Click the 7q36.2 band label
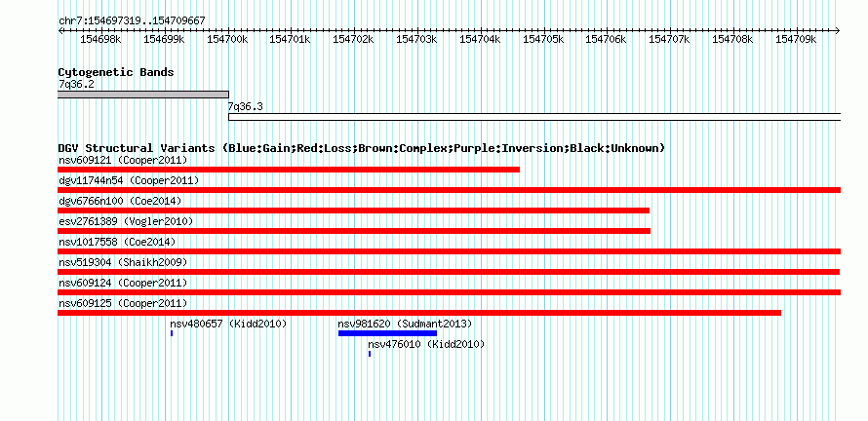This screenshot has width=868, height=421. [x=74, y=85]
